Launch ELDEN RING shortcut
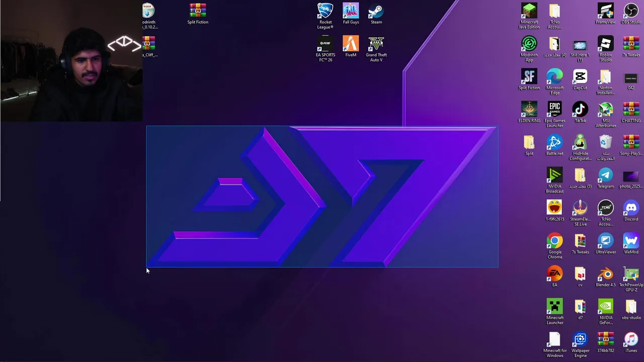The width and height of the screenshot is (644, 362). coord(529,112)
